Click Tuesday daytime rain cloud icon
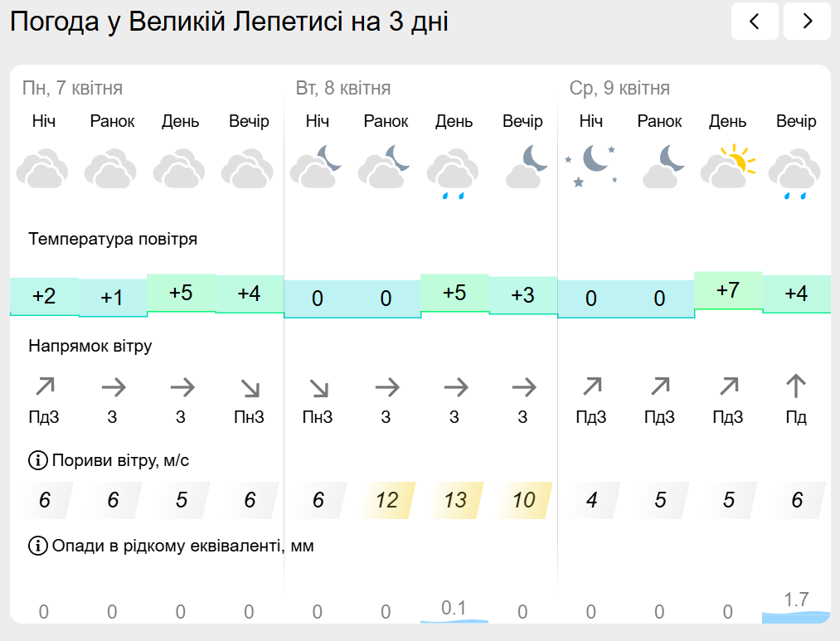Screen dimensions: 840x641 [x=454, y=172]
